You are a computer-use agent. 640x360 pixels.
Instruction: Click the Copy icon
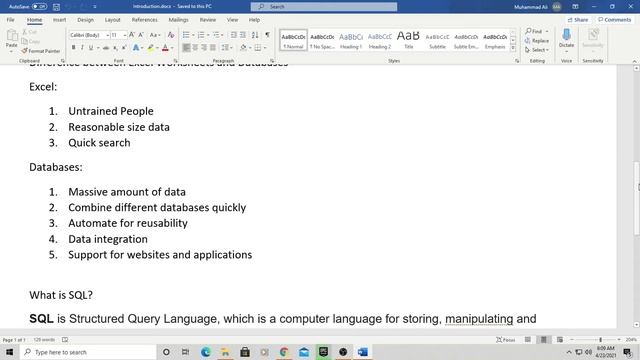(x=25, y=41)
